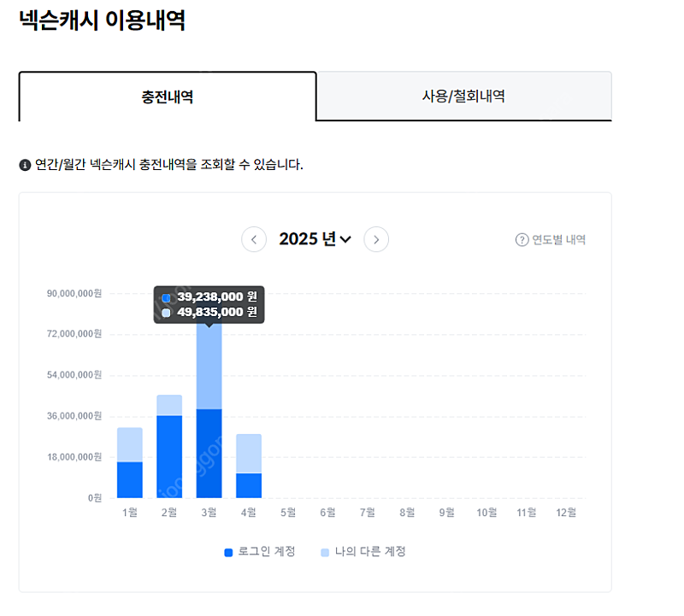Select the 4월 dark blue bar segment
This screenshot has width=684, height=616.
click(249, 485)
